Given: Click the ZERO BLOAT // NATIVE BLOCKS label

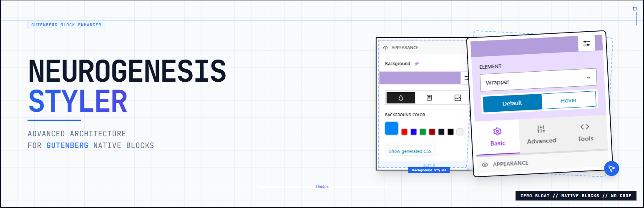Looking at the screenshot, I should 576,195.
